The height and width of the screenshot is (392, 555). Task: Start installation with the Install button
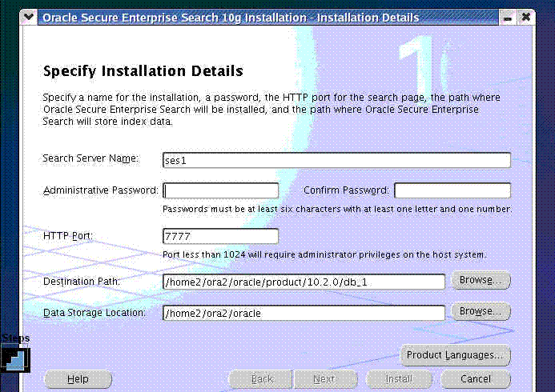tap(399, 379)
